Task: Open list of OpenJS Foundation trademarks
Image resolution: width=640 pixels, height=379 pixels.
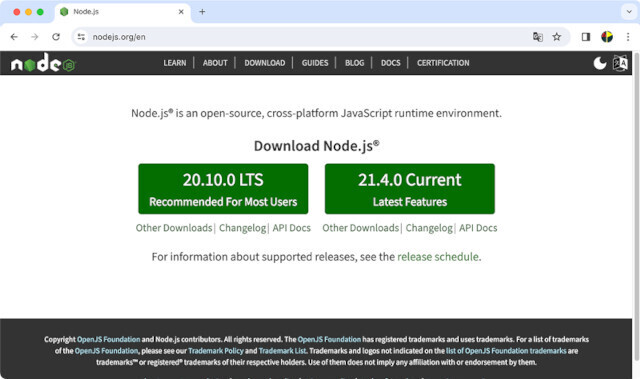Action: (506, 351)
